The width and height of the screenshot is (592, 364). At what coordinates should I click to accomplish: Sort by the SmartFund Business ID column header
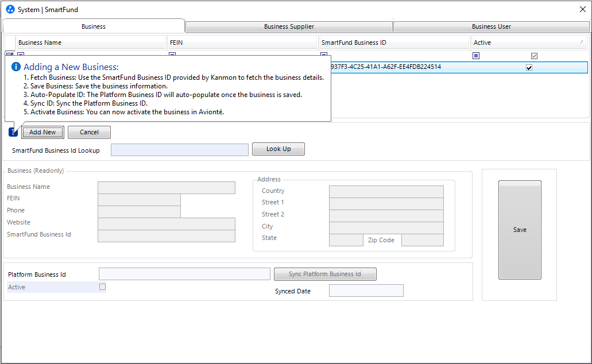point(394,42)
